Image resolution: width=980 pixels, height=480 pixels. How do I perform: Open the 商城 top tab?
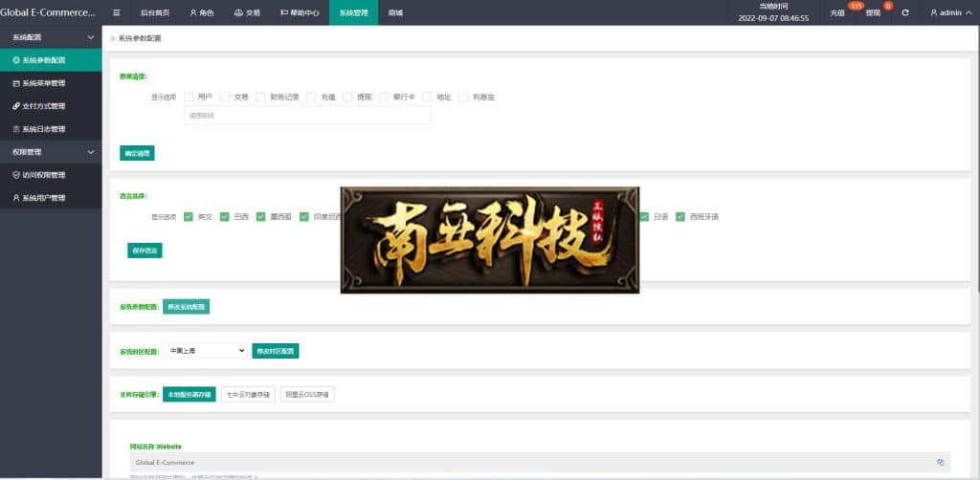(395, 12)
